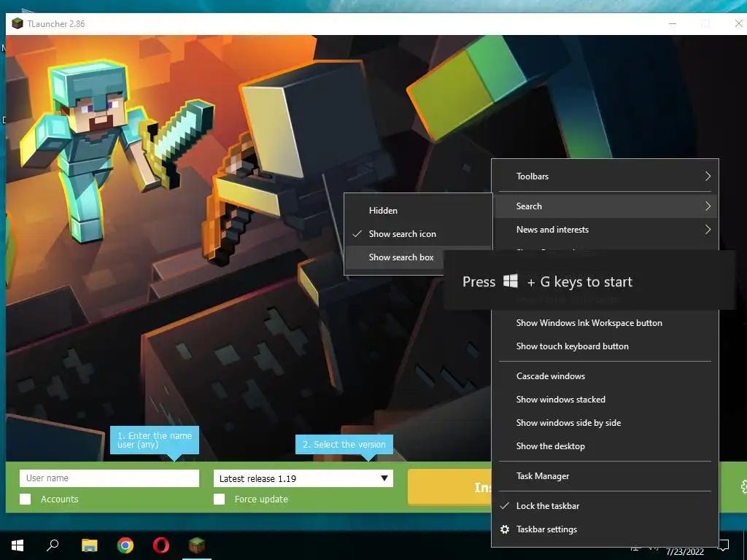Screen dimensions: 747x560
Task: Toggle Show touch keyboard button
Action: (x=605, y=346)
